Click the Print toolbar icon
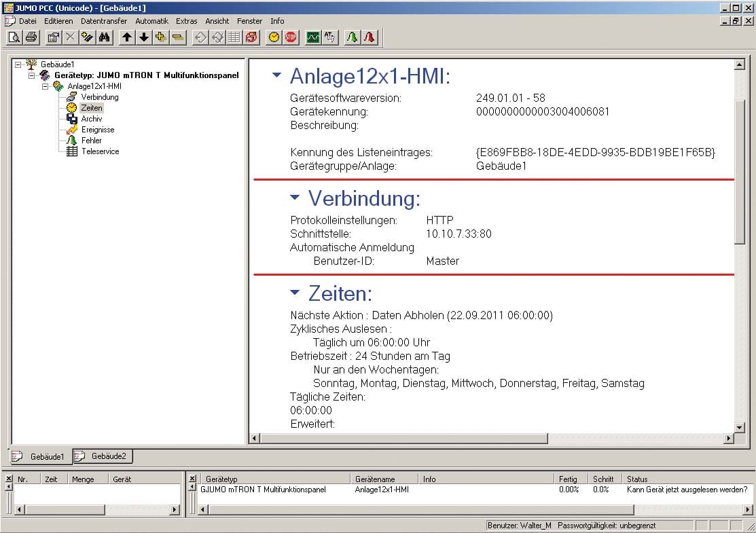The width and height of the screenshot is (756, 533). [30, 37]
